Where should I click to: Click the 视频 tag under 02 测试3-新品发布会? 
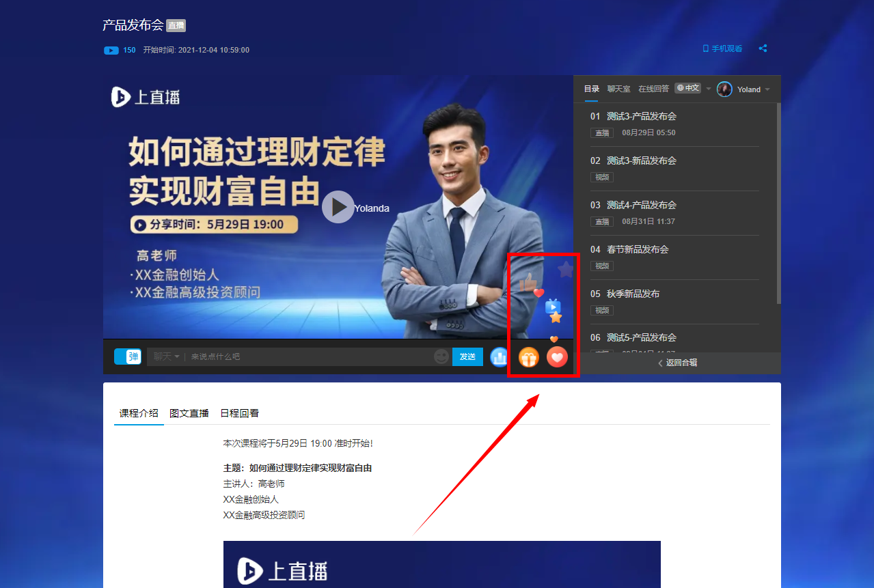[x=602, y=177]
